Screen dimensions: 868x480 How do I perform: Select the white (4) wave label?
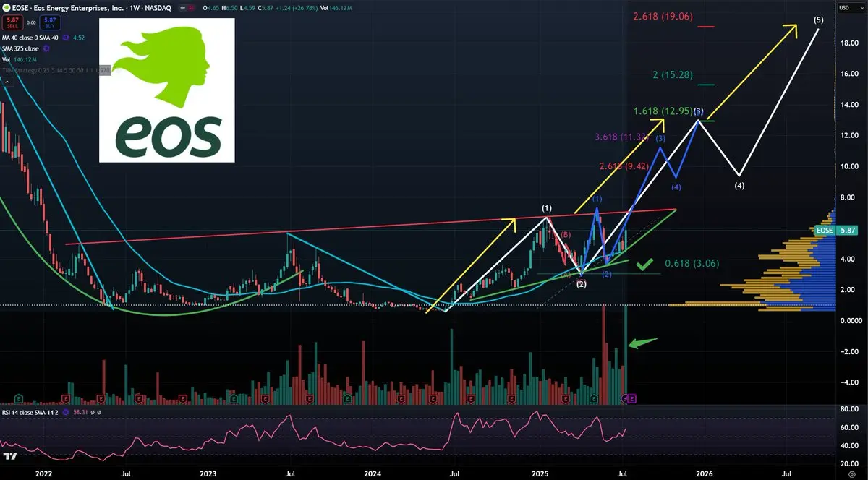pos(739,186)
